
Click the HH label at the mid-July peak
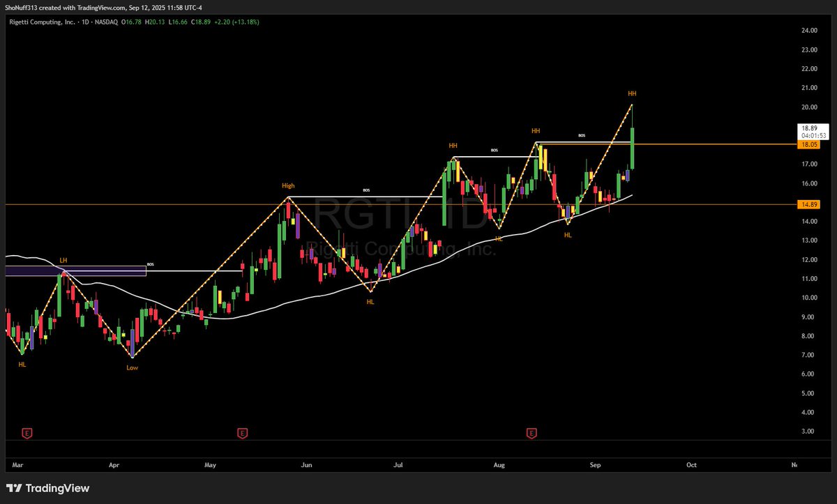(x=453, y=145)
